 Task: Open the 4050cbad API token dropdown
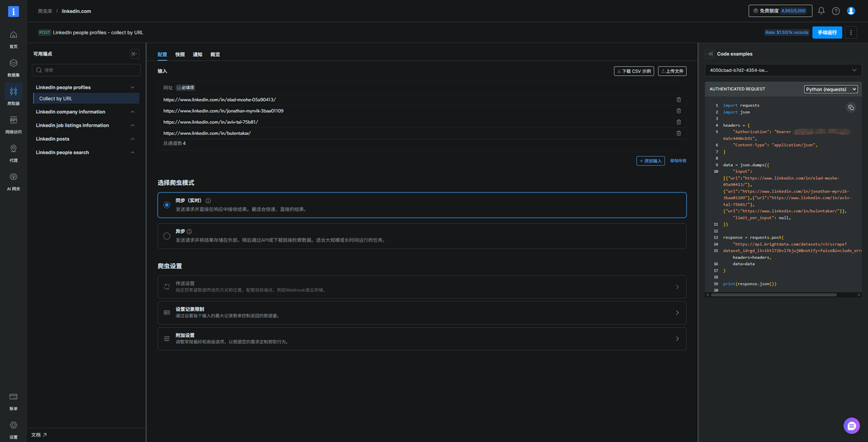[783, 70]
